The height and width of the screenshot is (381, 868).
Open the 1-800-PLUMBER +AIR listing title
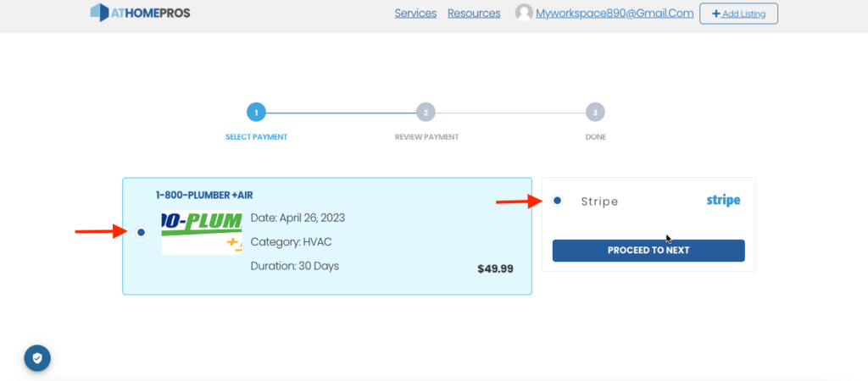[x=204, y=196]
